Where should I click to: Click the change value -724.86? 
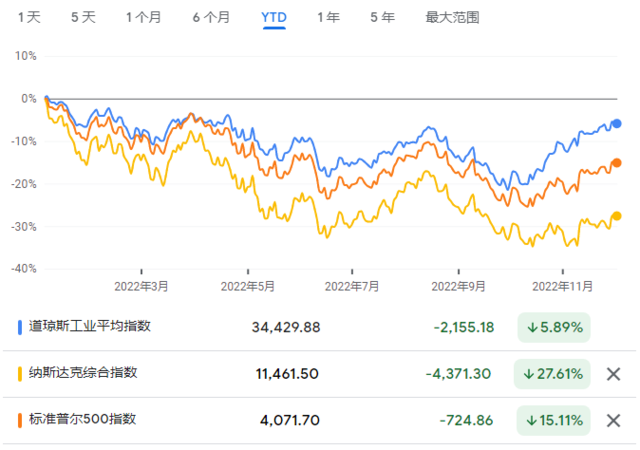pos(466,420)
